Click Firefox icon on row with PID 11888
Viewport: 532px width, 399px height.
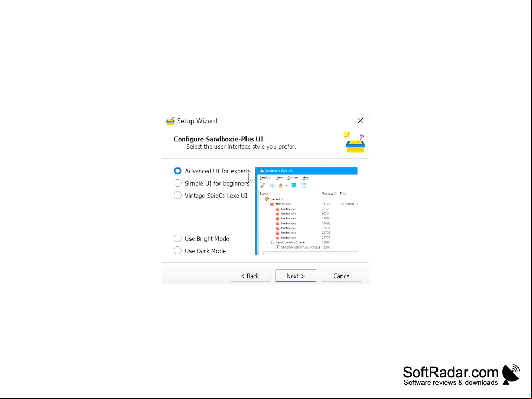[277, 218]
